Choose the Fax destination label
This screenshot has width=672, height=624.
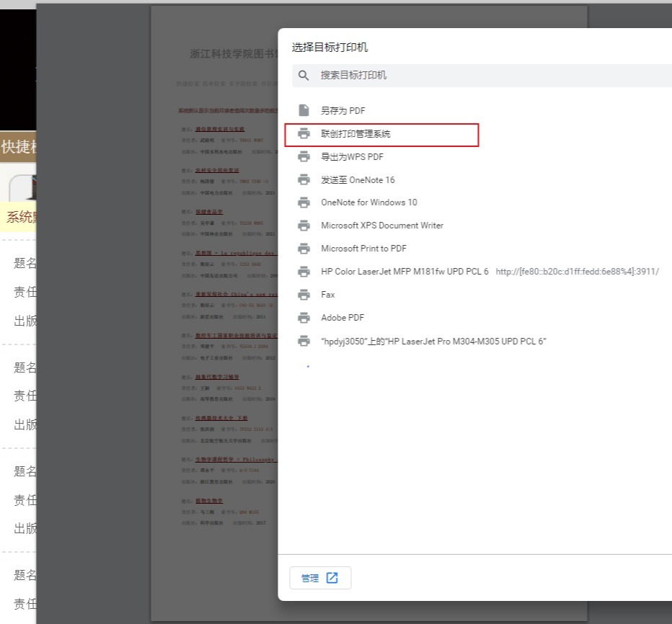click(x=328, y=295)
